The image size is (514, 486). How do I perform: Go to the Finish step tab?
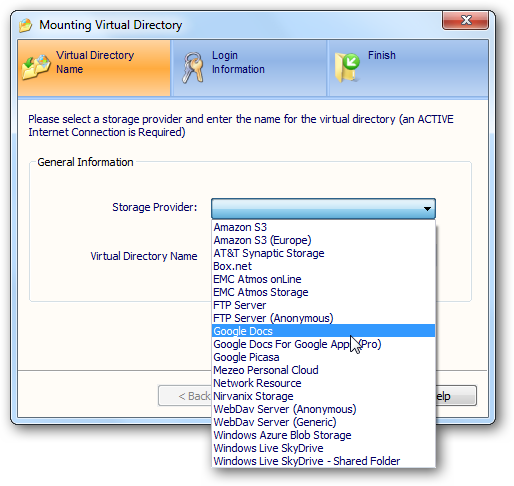tap(408, 68)
